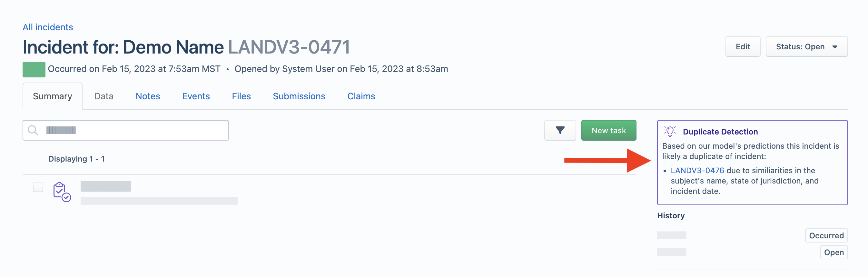This screenshot has width=868, height=278.
Task: Click the green status color badge
Action: coord(34,69)
